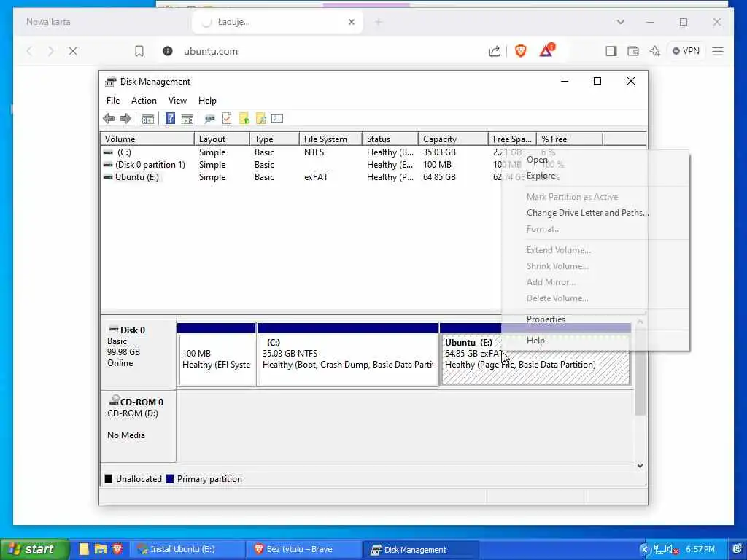The height and width of the screenshot is (560, 747).
Task: Open the Action menu
Action: [x=144, y=101]
